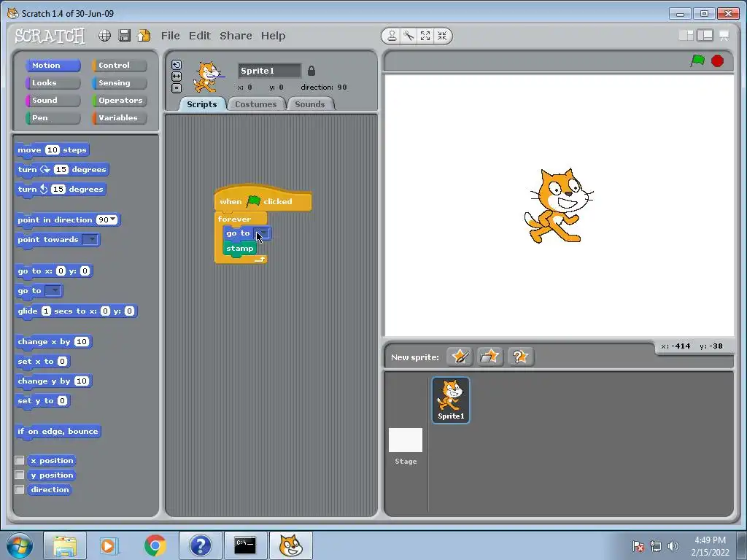Open command prompt from taskbar
Image resolution: width=747 pixels, height=560 pixels.
245,545
